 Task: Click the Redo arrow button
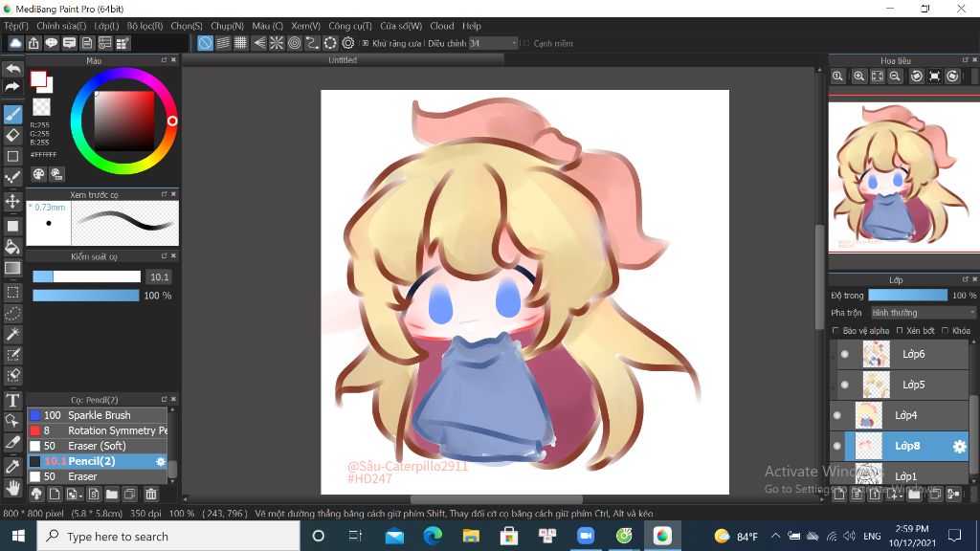pyautogui.click(x=12, y=87)
